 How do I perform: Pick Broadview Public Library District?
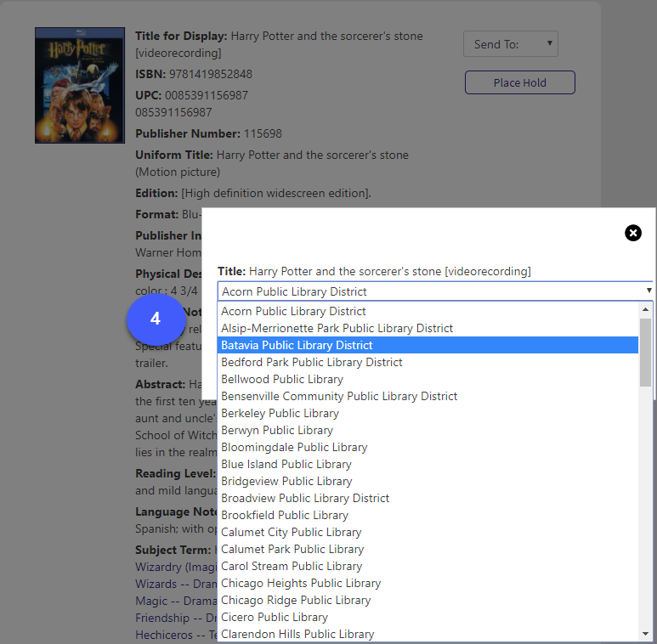[x=428, y=498]
